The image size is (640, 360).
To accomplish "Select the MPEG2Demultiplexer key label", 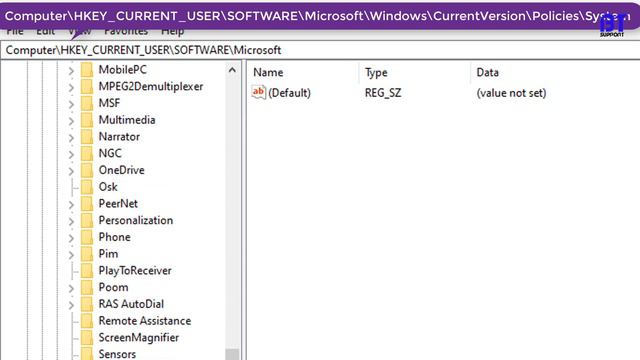I will click(x=151, y=87).
